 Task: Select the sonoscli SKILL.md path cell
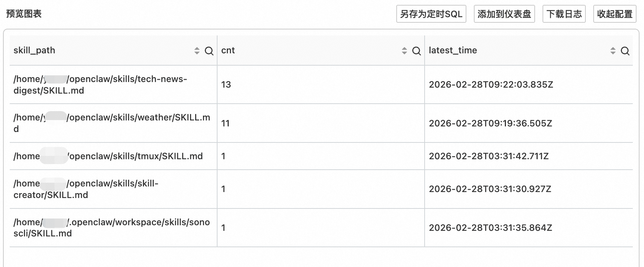(112, 227)
